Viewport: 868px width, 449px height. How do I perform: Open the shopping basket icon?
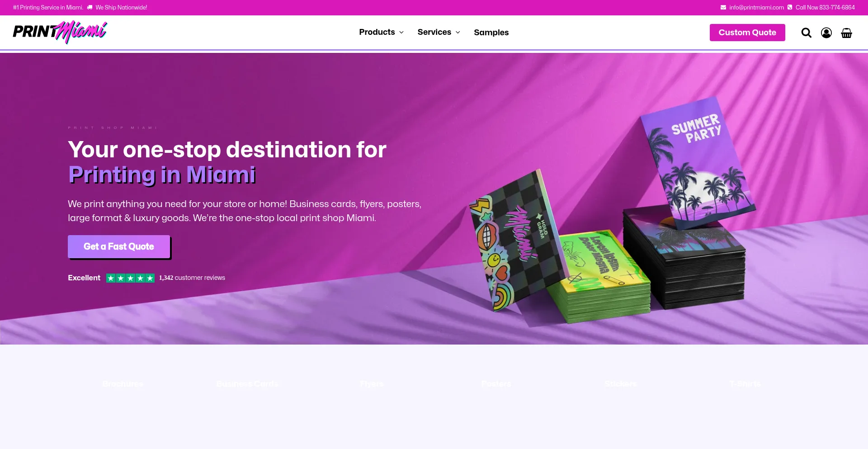pyautogui.click(x=846, y=33)
